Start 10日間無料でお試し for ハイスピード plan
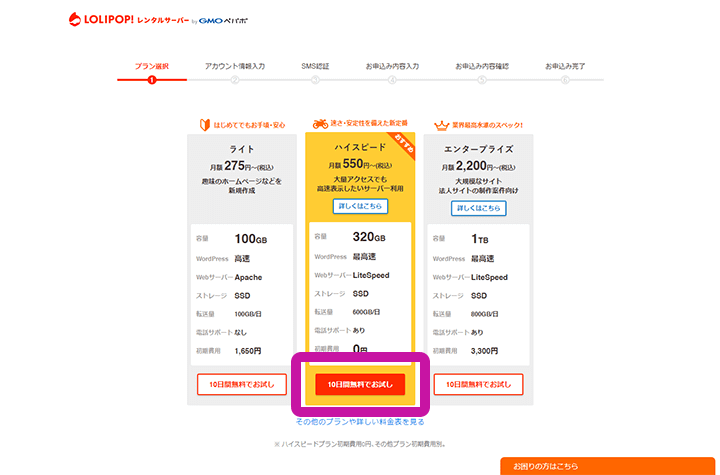This screenshot has height=475, width=720. click(x=360, y=384)
